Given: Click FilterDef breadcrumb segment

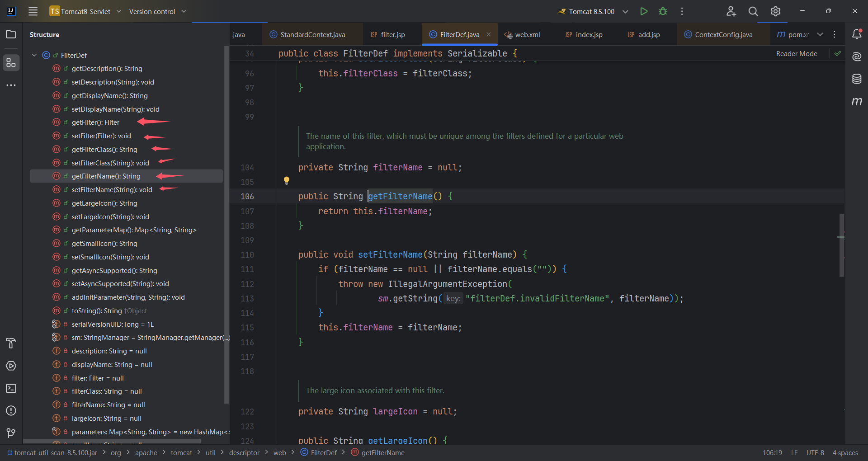Looking at the screenshot, I should pyautogui.click(x=319, y=453).
